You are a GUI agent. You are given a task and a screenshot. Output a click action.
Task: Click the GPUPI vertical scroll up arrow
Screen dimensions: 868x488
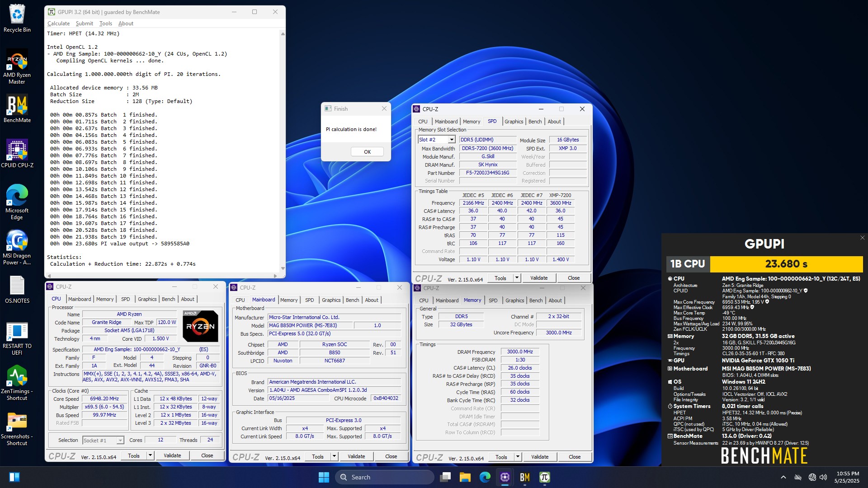click(283, 33)
